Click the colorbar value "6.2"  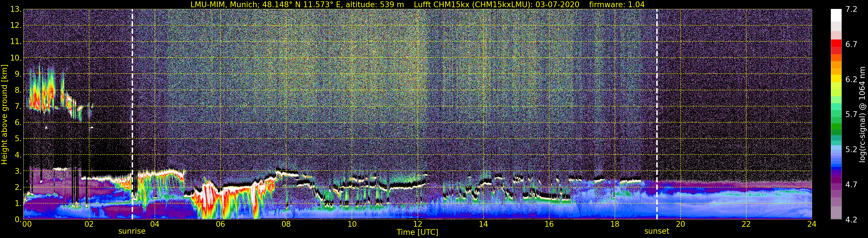(851, 80)
